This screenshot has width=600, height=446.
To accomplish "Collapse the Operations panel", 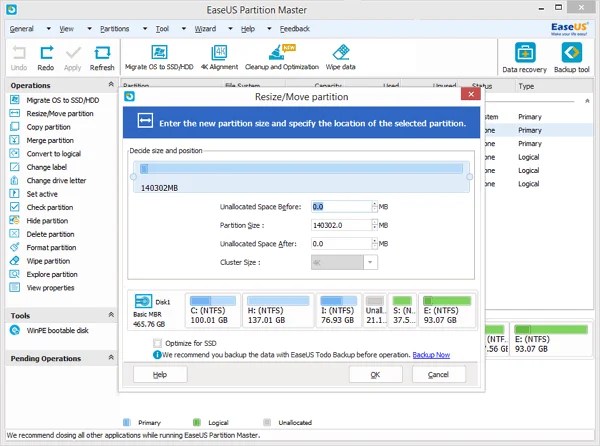I will (x=111, y=85).
